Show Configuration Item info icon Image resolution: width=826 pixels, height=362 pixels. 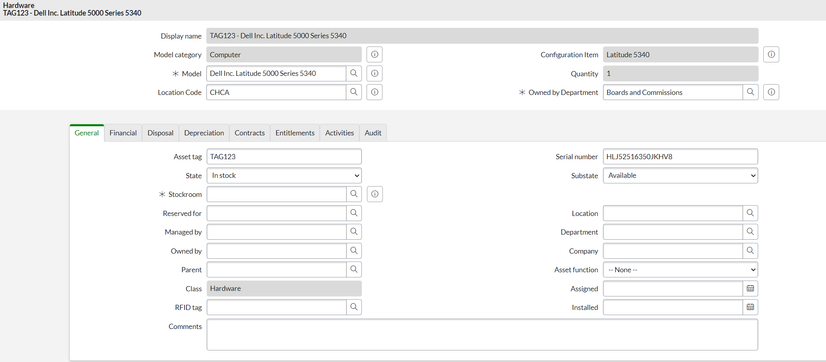(x=771, y=55)
